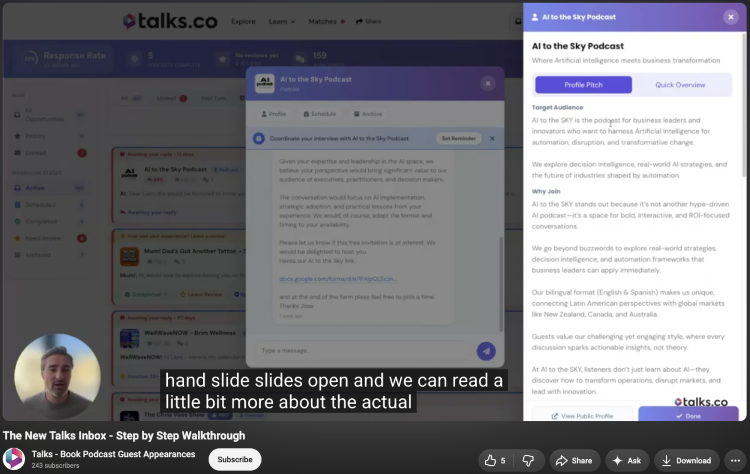This screenshot has width=750, height=474.
Task: Select All Opportunities in sidebar
Action: [49, 114]
